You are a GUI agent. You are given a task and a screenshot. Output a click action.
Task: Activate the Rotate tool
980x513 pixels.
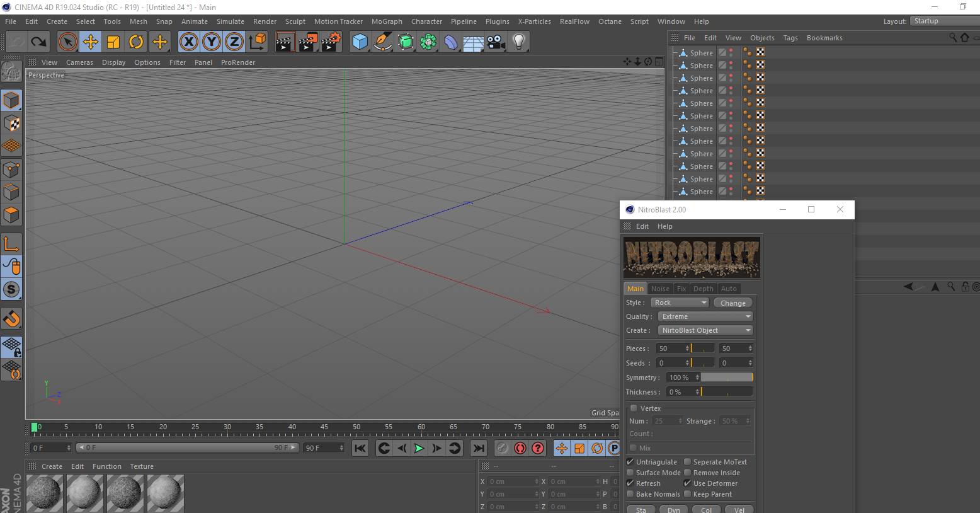136,42
